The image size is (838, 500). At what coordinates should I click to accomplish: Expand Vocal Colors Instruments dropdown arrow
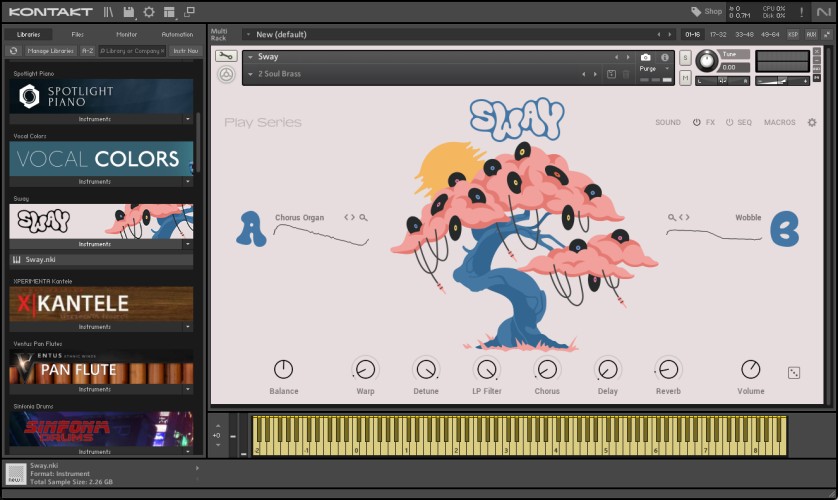[x=188, y=182]
